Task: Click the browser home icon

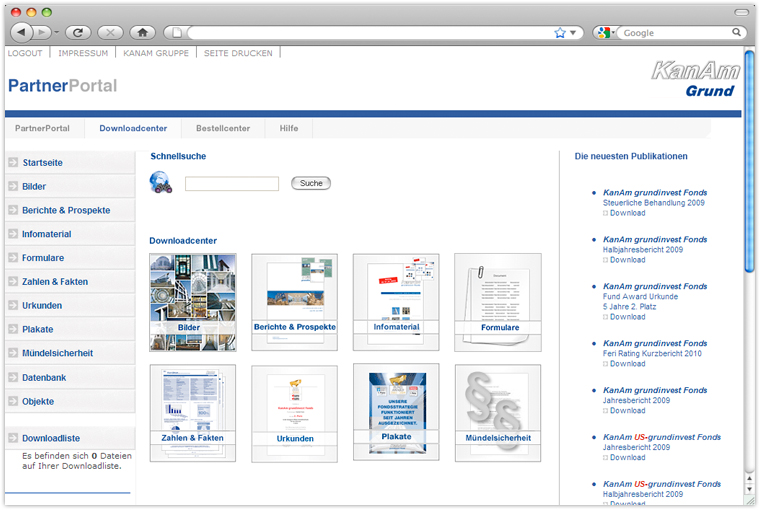Action: (143, 32)
